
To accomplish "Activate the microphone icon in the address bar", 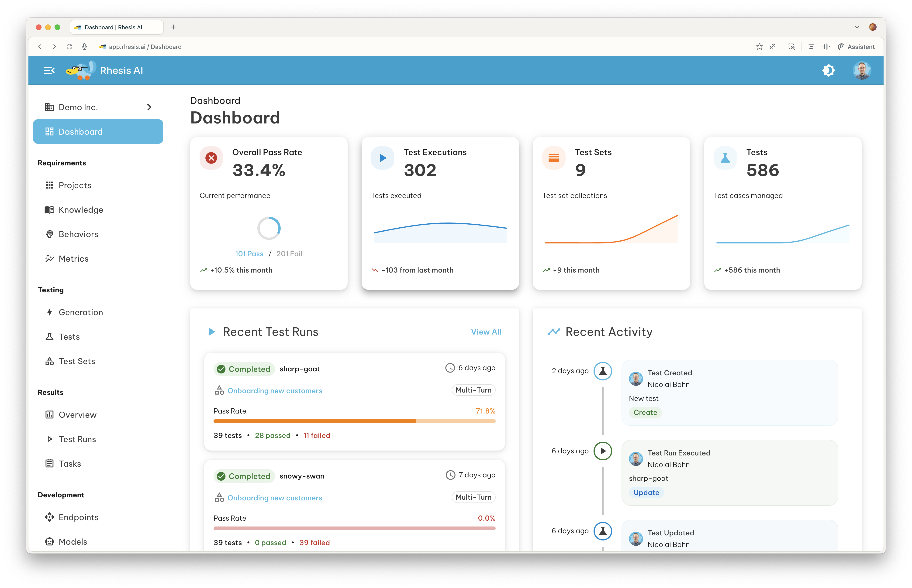I will [x=84, y=47].
